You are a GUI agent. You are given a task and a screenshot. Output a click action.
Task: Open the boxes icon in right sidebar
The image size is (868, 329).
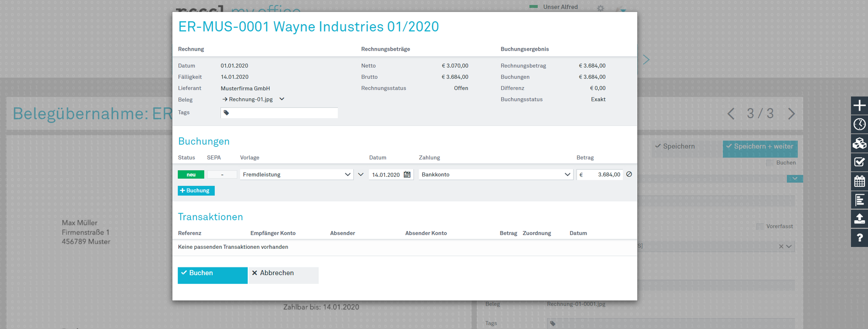(x=859, y=143)
